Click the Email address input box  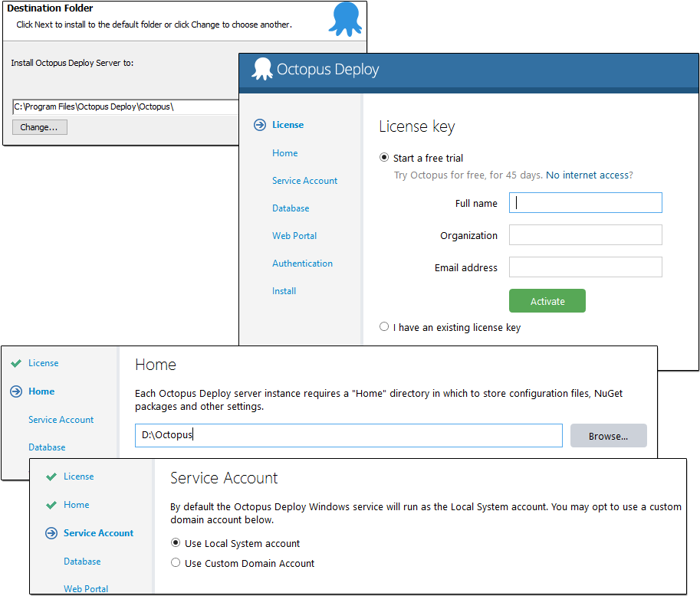pos(585,267)
